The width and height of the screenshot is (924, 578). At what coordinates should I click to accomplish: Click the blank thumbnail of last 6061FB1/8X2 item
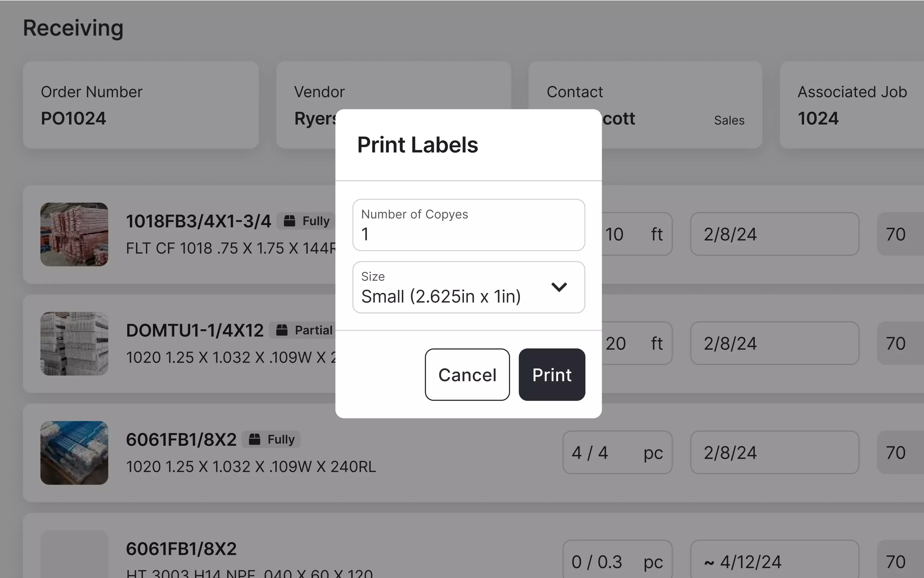(74, 554)
